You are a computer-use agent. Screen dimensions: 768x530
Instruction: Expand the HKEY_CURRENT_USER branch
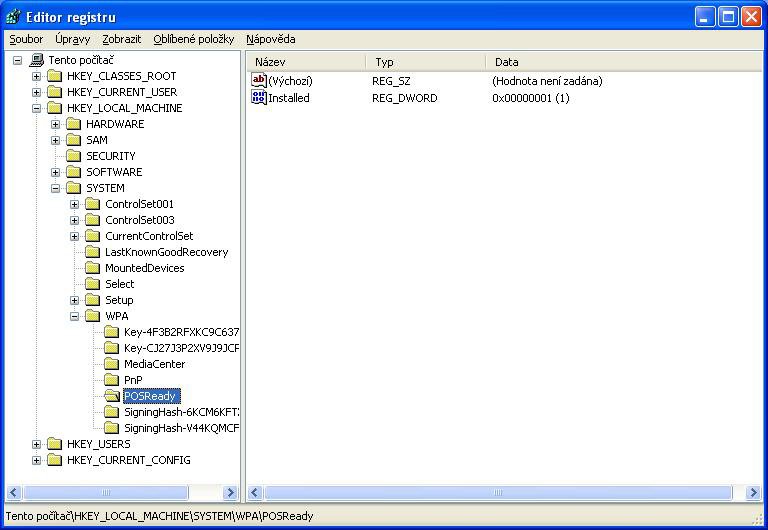coord(36,93)
